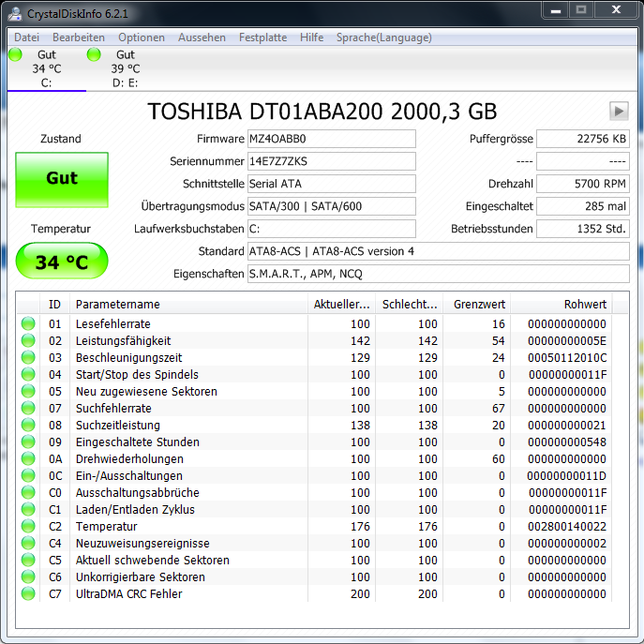Click status dot of Unkorrigierbare Sektoren row
Viewport: 644px width, 644px height.
(28, 577)
